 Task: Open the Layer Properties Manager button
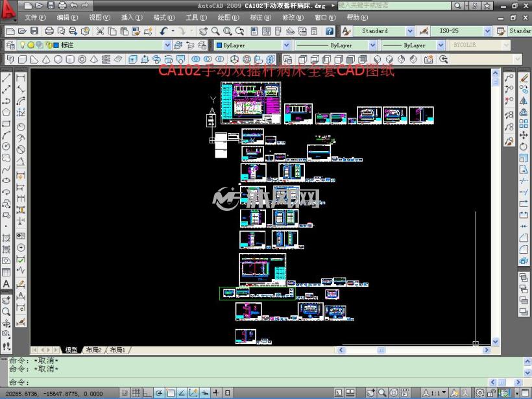[10, 45]
